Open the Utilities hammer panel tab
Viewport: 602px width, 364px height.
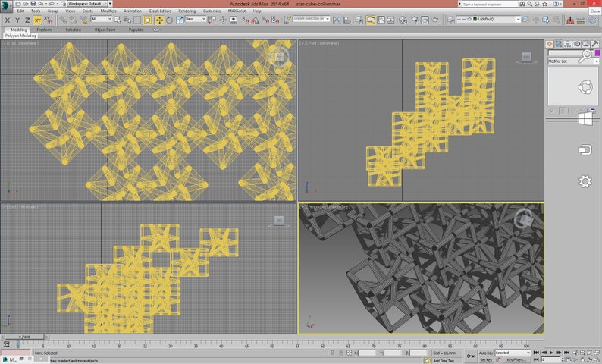click(x=594, y=44)
